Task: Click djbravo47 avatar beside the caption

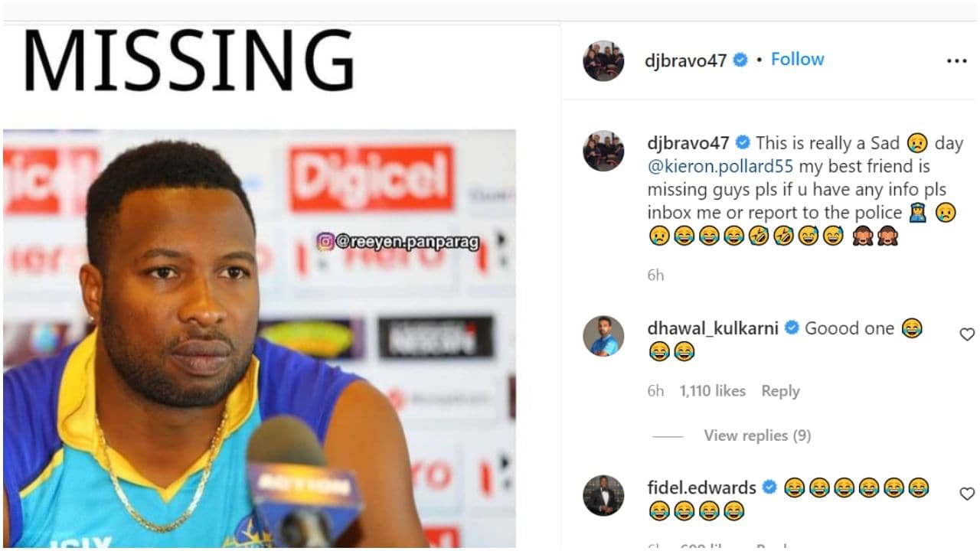Action: pos(603,150)
